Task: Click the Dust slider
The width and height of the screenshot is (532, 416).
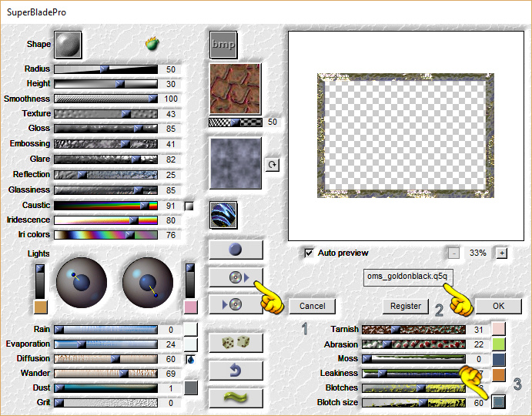Action: [x=105, y=388]
